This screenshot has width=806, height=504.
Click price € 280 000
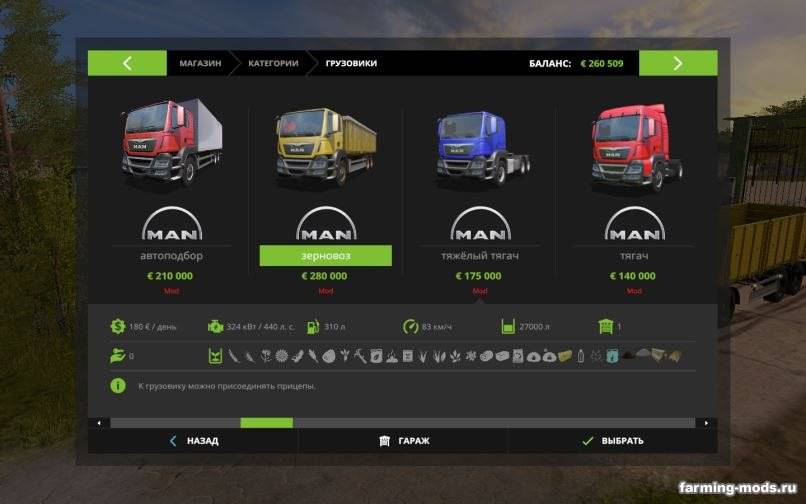(x=324, y=276)
